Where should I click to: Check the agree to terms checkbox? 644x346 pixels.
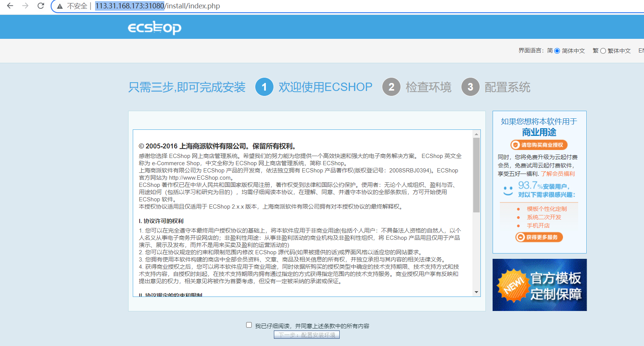(249, 325)
